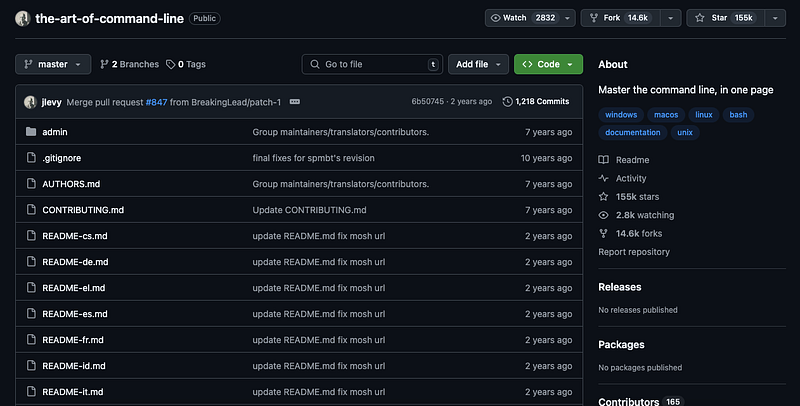This screenshot has width=800, height=406.
Task: View the 2.8k watching list
Action: 636,215
